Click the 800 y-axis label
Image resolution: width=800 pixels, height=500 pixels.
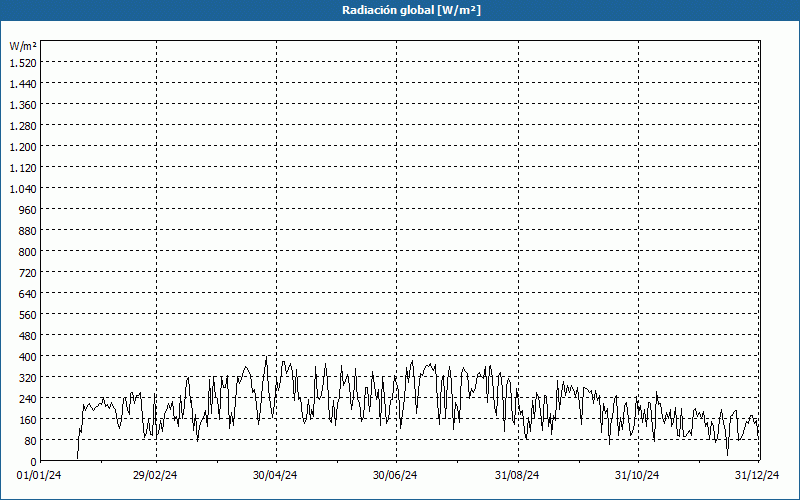(x=29, y=252)
